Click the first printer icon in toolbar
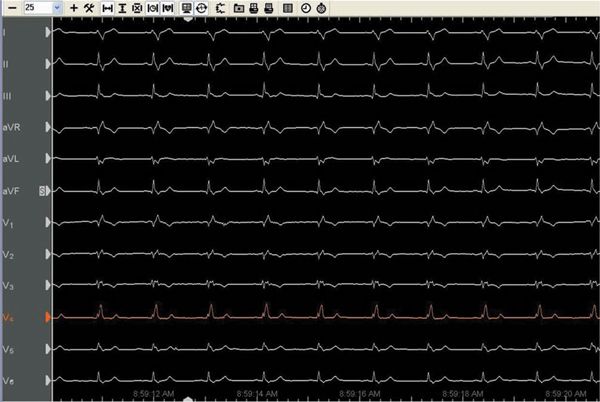This screenshot has width=600, height=402. [254, 7]
